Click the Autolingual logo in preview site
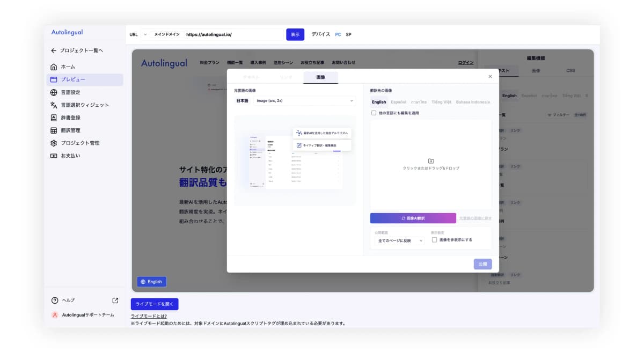 (164, 63)
